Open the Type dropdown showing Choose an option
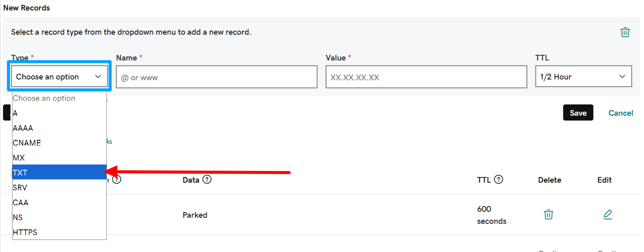The width and height of the screenshot is (644, 252). pyautogui.click(x=59, y=77)
